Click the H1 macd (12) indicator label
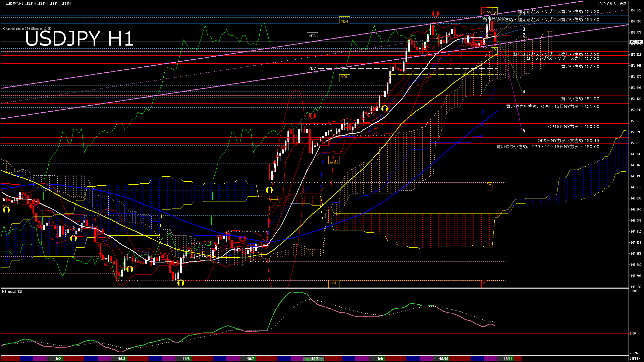The width and height of the screenshot is (644, 362). [x=12, y=292]
